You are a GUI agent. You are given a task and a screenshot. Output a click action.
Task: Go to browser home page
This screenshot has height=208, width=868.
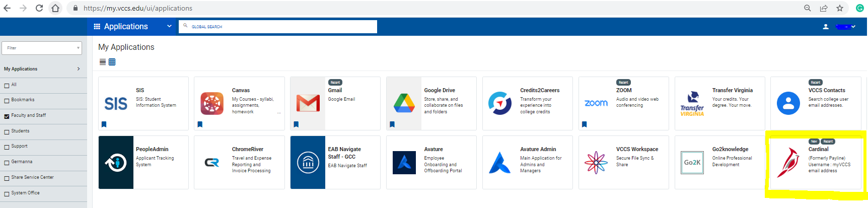coord(55,8)
